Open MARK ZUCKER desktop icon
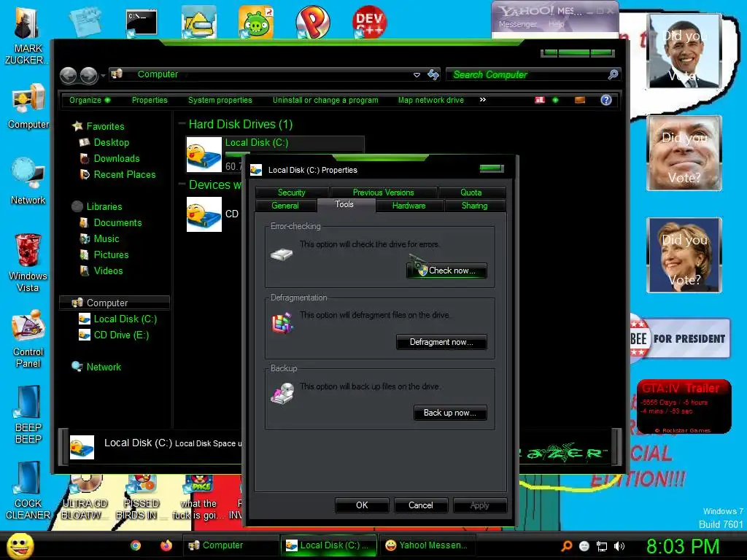Image resolution: width=747 pixels, height=560 pixels. pos(27,34)
